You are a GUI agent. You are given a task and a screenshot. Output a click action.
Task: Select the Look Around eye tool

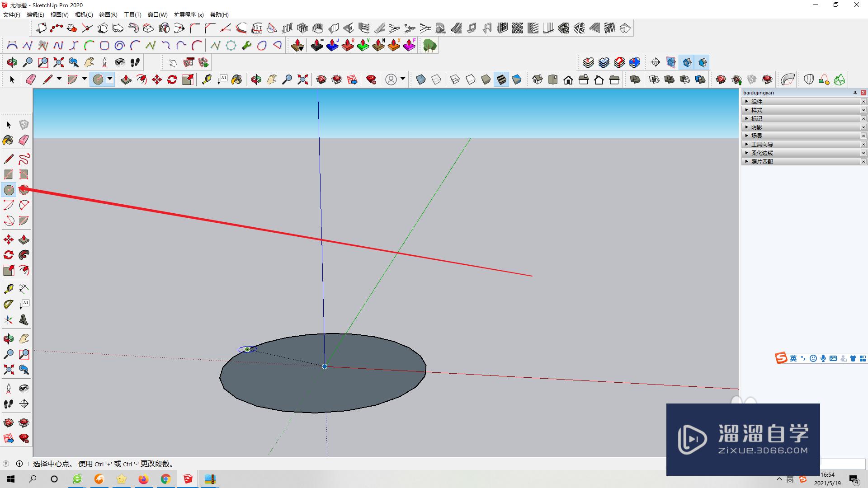(x=120, y=62)
